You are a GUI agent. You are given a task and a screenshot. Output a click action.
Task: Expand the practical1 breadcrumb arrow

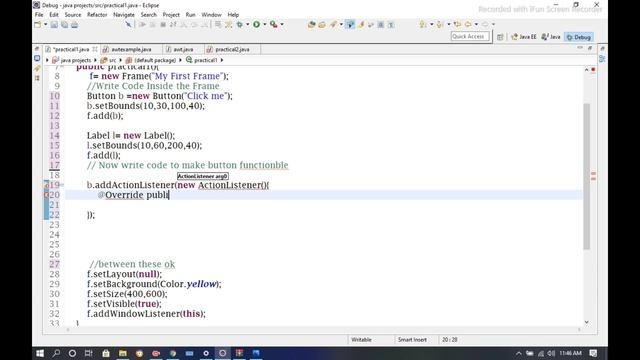click(x=222, y=60)
